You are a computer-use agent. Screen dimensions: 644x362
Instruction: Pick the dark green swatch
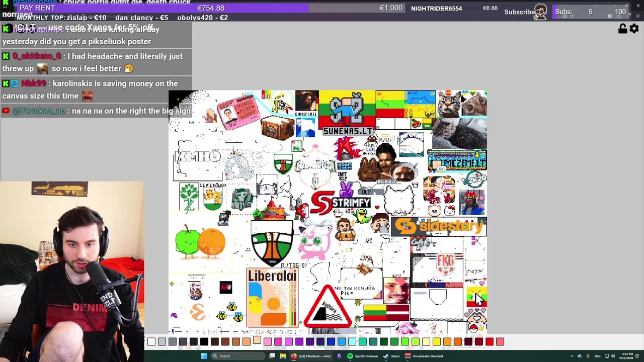click(384, 342)
